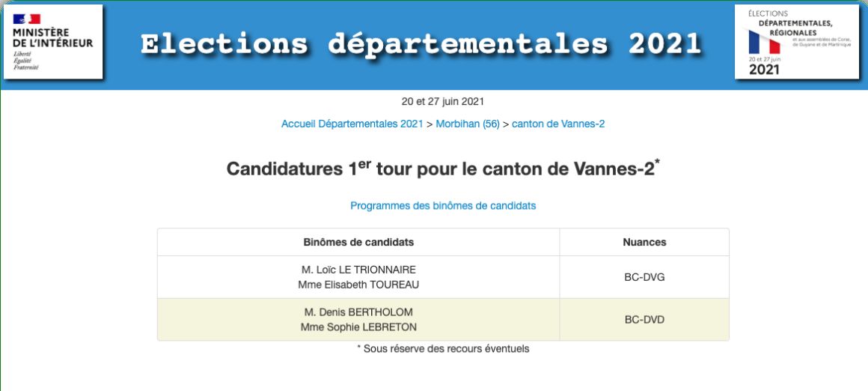The width and height of the screenshot is (868, 391).
Task: Go to the Morbihan (56) breadcrumb link
Action: 468,124
